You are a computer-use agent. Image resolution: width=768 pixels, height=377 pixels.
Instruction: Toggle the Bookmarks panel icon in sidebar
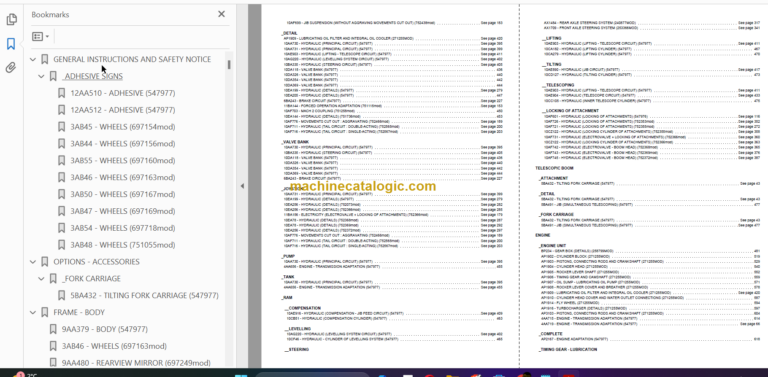[x=11, y=44]
